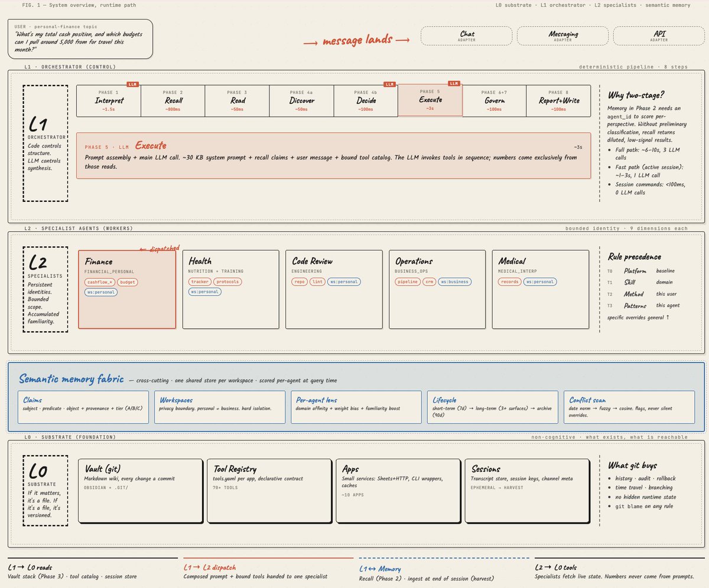Select the Medical specialist card
This screenshot has width=709, height=588.
pyautogui.click(x=541, y=289)
